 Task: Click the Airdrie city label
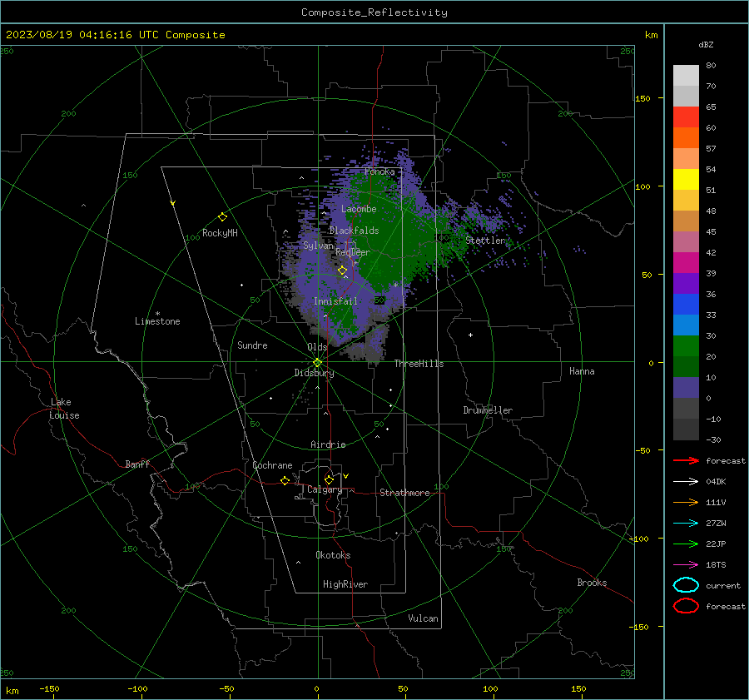328,444
